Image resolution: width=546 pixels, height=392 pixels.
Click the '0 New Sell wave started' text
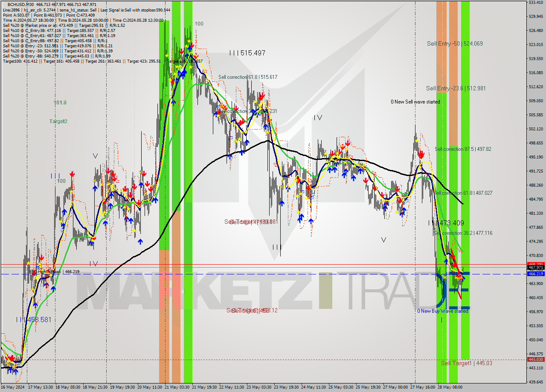(415, 102)
